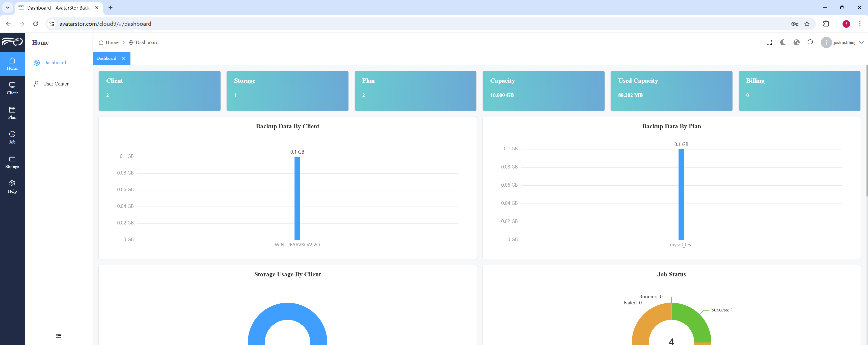Open the Plan section in sidebar
This screenshot has width=868, height=345.
click(x=12, y=113)
